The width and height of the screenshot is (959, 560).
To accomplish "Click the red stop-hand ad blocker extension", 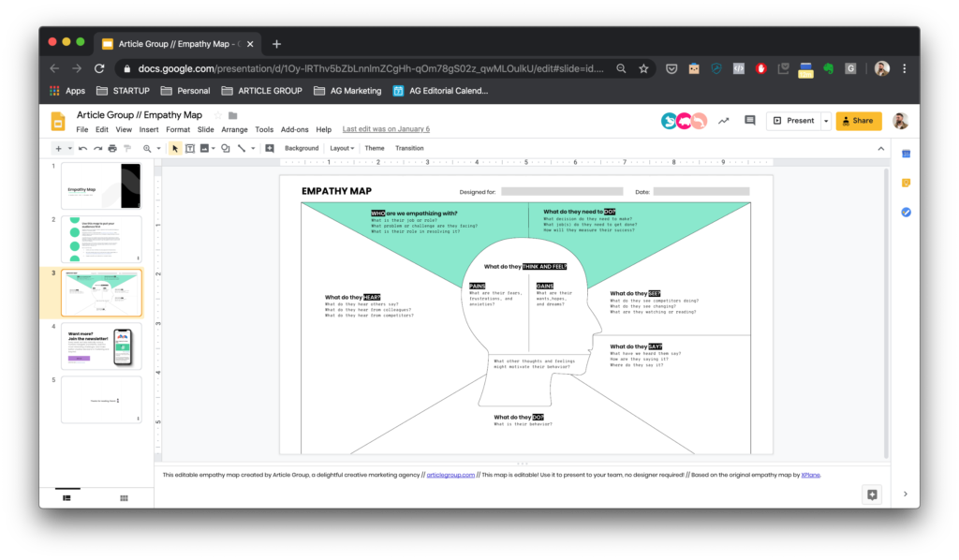I will tap(760, 68).
